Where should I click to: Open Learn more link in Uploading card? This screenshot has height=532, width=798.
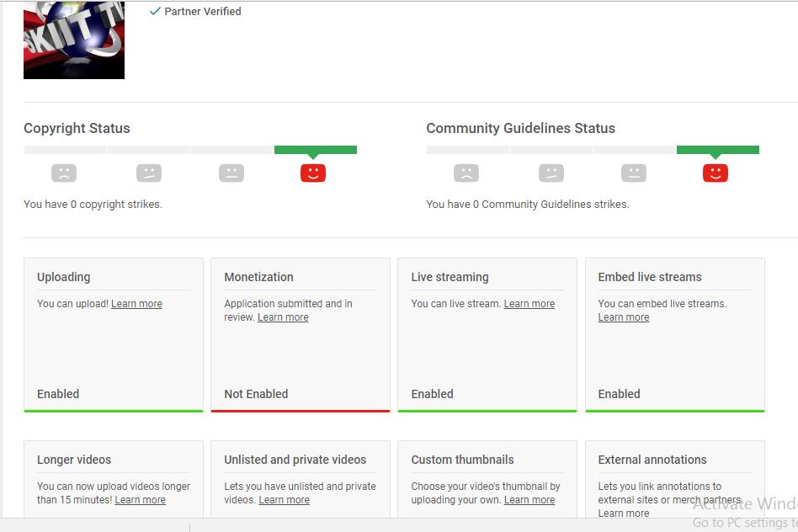point(136,304)
